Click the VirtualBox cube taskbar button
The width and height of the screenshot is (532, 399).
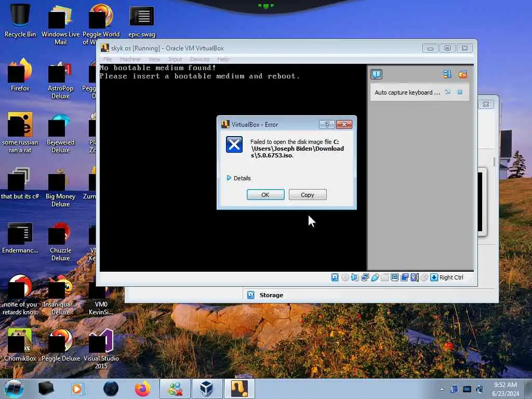207,389
